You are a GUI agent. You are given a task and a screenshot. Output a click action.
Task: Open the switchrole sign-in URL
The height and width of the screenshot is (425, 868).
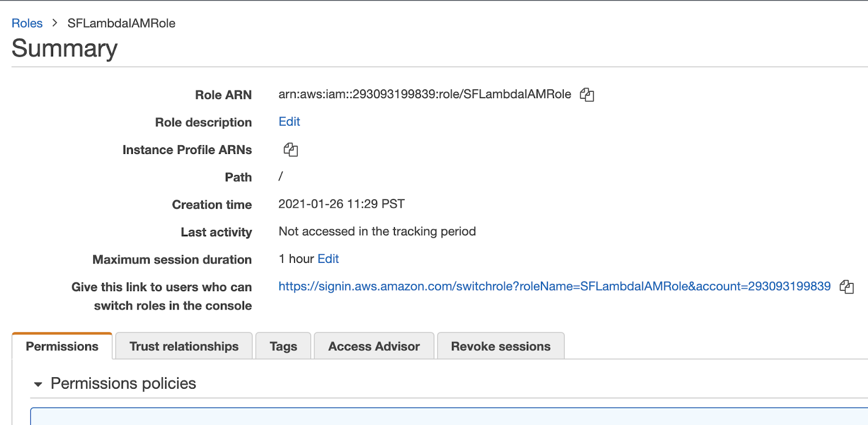pos(554,286)
